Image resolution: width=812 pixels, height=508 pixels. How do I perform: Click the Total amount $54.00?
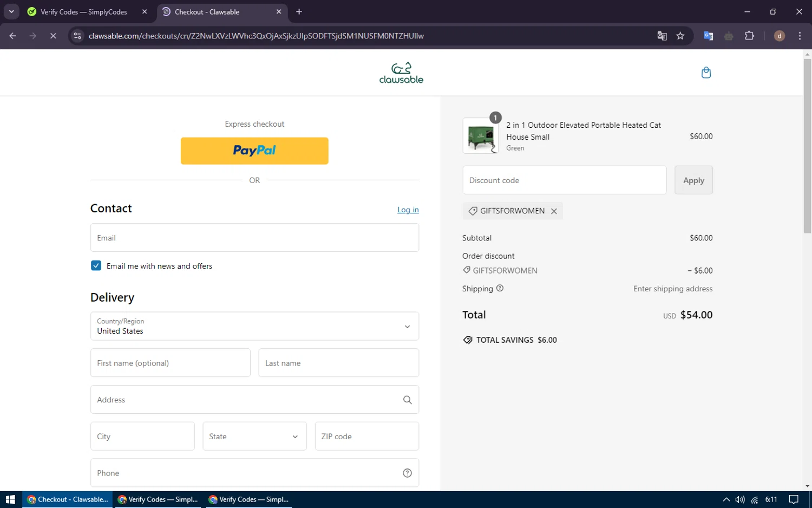696,315
